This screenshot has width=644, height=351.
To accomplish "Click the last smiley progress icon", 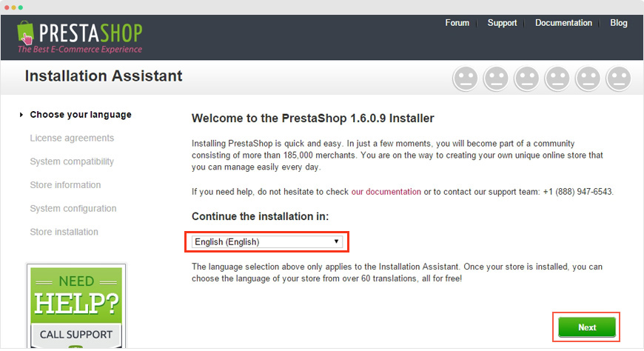I will pyautogui.click(x=618, y=78).
